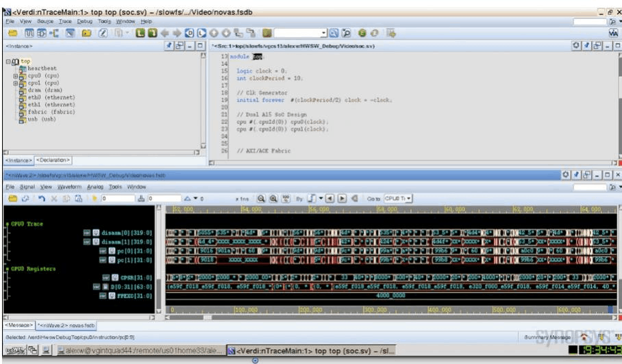Open the Waveform menu in nWave
The width and height of the screenshot is (622, 364).
tap(69, 187)
